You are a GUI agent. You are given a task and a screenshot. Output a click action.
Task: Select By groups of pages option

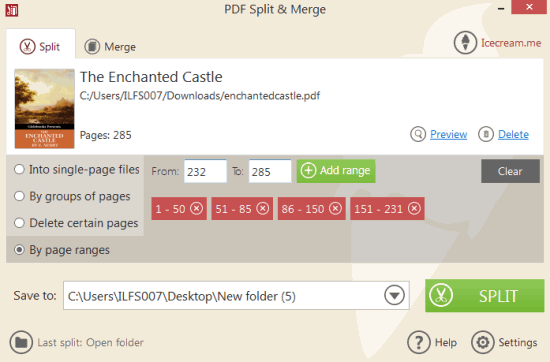[72, 196]
